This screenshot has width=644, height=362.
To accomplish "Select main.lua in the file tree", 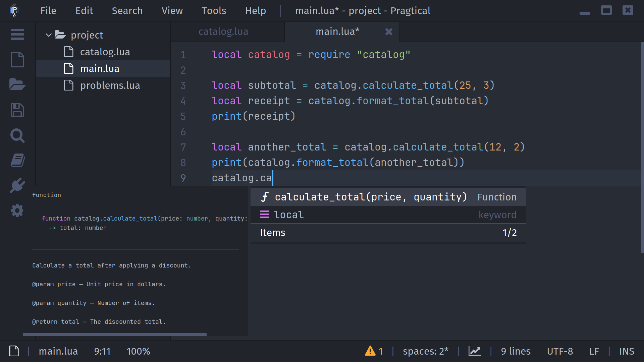I will click(103, 69).
